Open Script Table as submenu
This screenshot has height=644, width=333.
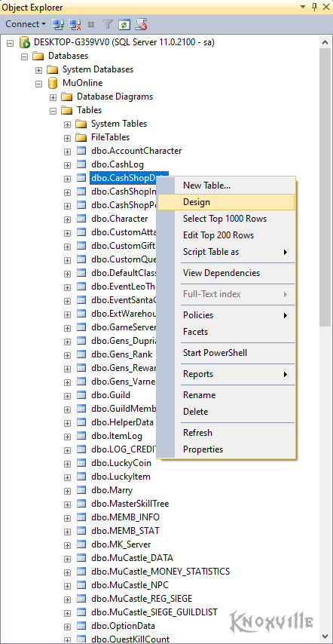226,252
